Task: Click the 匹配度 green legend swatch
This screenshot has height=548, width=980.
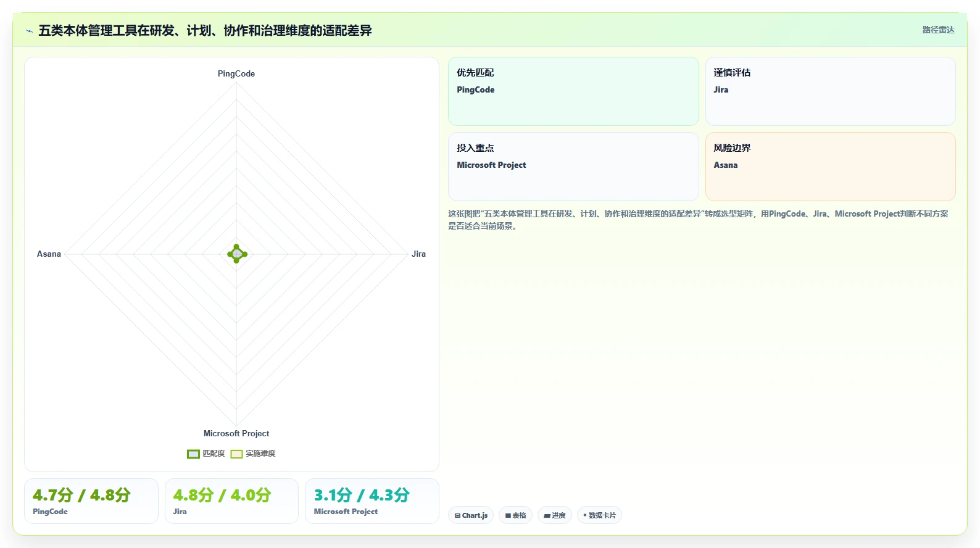Action: 193,454
